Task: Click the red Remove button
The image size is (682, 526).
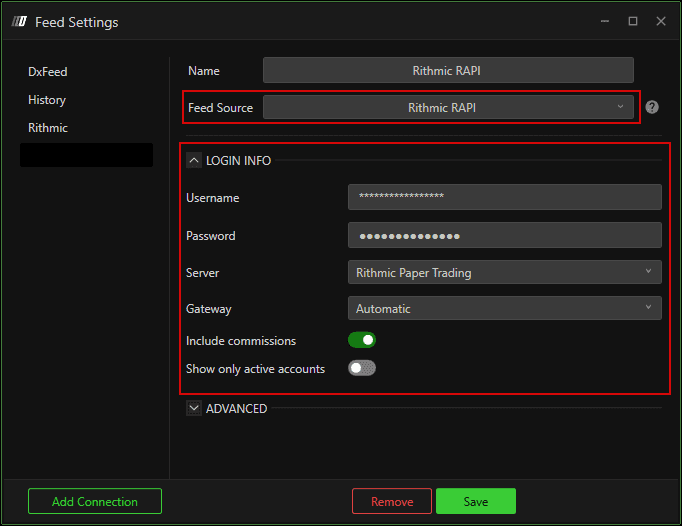Action: click(x=392, y=501)
